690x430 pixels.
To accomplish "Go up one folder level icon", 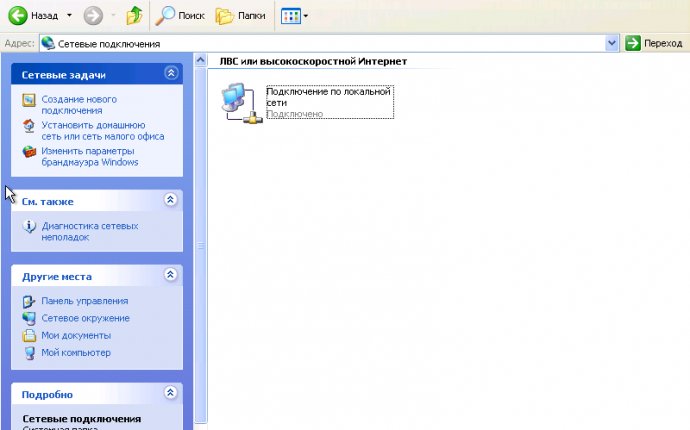I will click(134, 16).
